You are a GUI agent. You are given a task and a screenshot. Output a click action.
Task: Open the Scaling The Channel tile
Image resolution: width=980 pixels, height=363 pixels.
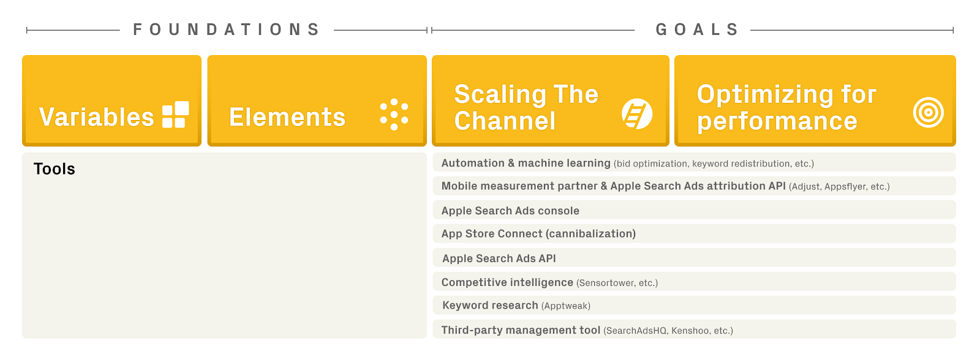(550, 100)
